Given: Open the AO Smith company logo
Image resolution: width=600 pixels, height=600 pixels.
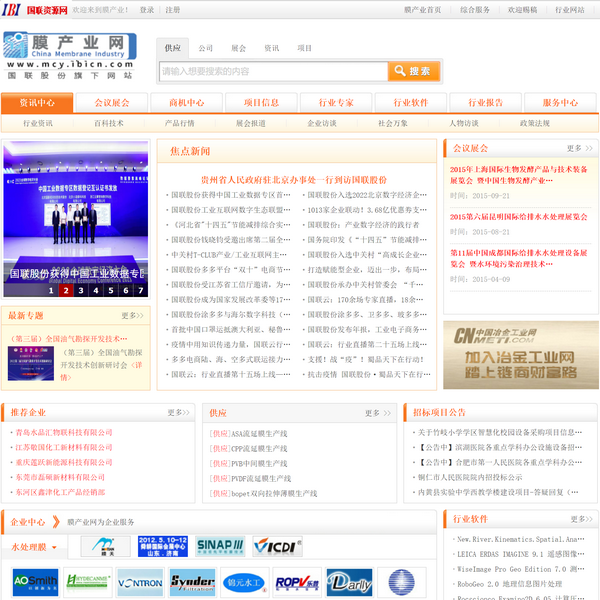Looking at the screenshot, I should (x=35, y=582).
